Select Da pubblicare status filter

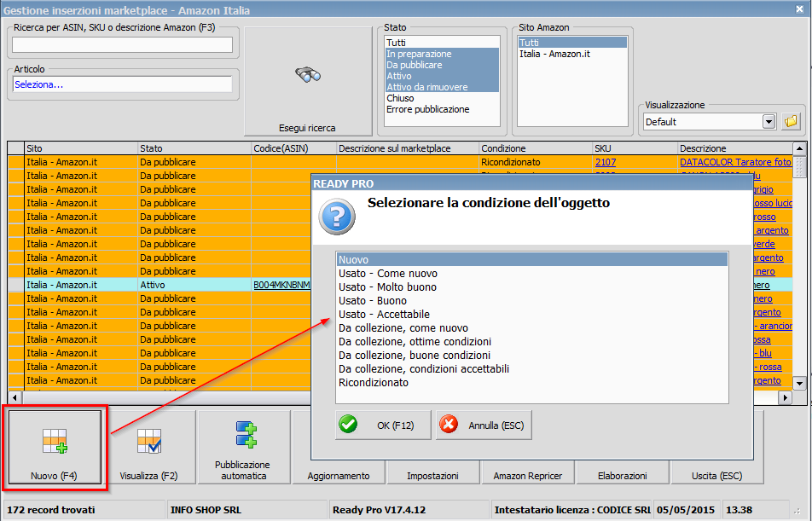pyautogui.click(x=442, y=65)
